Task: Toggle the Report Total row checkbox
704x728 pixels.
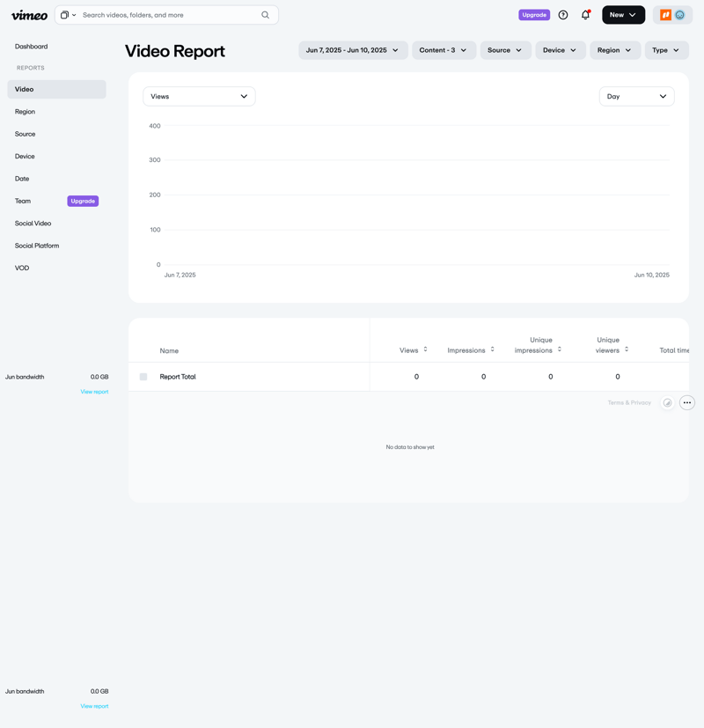Action: point(143,376)
